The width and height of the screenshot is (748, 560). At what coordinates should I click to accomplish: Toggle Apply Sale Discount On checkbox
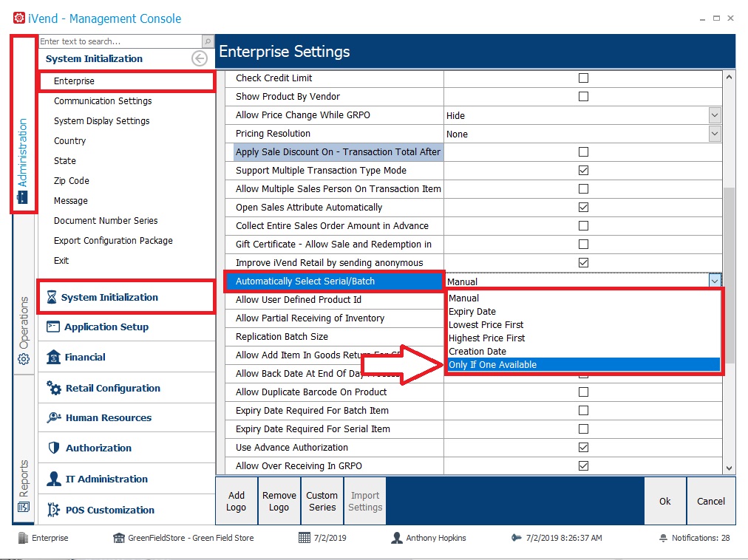[x=583, y=151]
